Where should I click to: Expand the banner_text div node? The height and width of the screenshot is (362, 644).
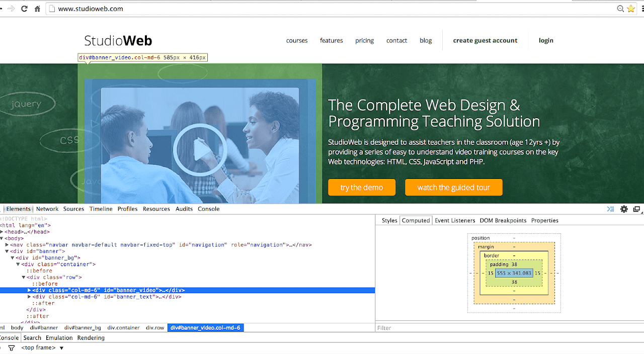click(29, 297)
